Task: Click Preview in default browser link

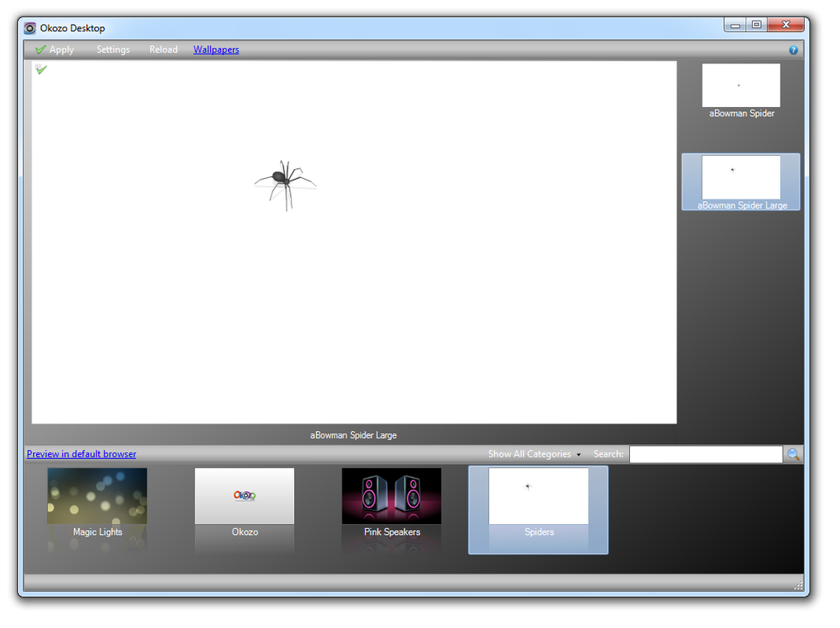Action: 82,454
